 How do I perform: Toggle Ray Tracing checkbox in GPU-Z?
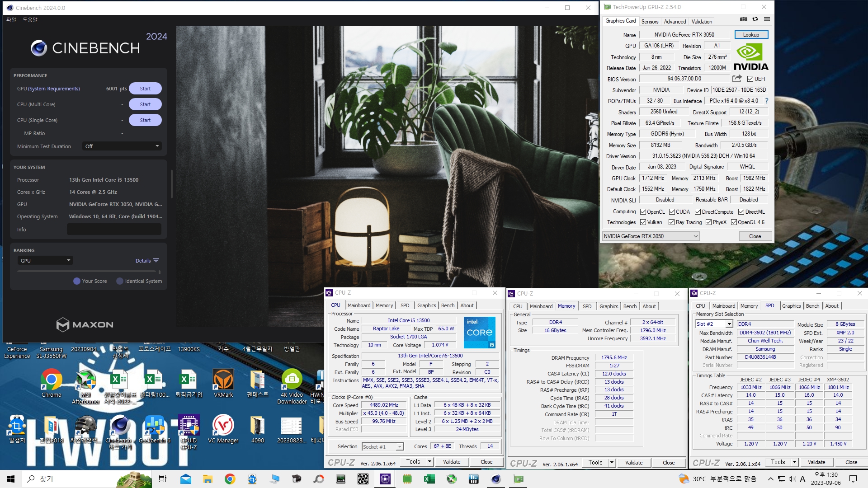671,222
